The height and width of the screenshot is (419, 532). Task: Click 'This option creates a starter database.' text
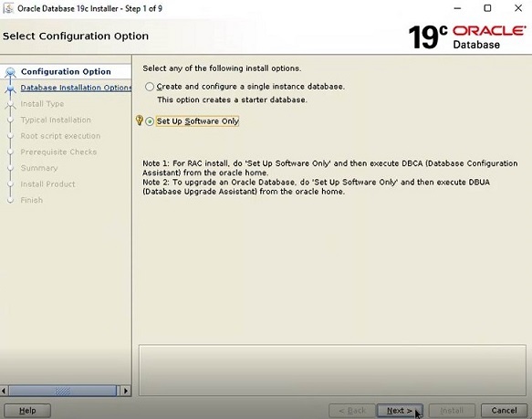[x=232, y=100]
